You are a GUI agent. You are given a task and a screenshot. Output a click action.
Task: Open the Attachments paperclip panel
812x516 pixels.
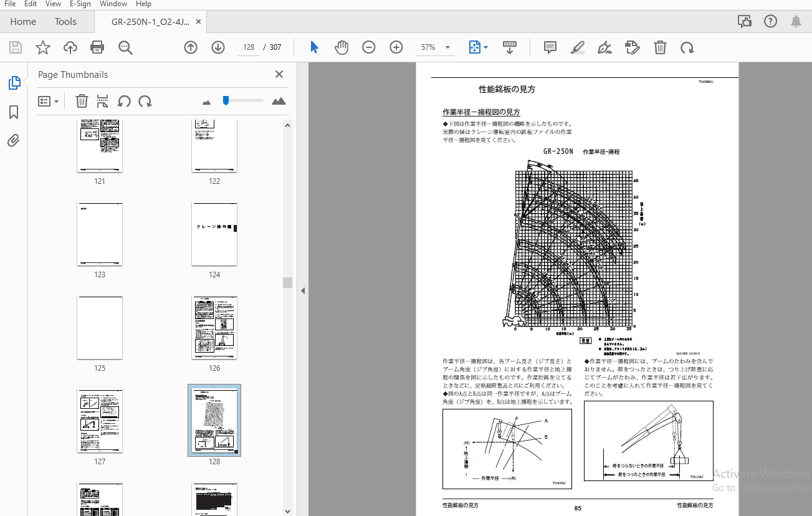click(x=14, y=140)
